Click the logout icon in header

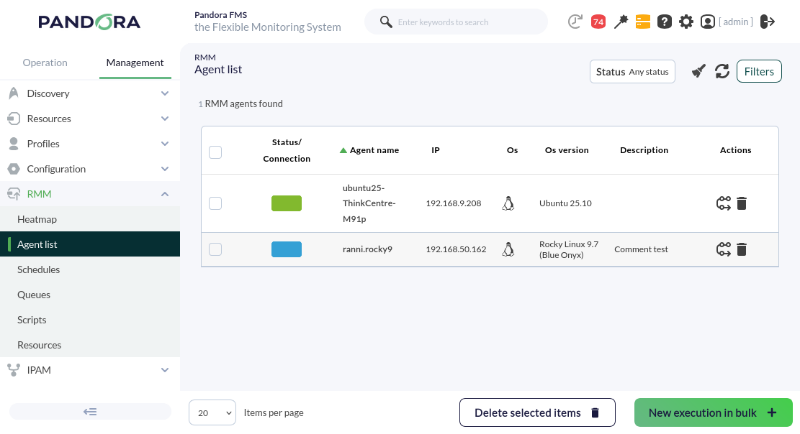pos(767,21)
